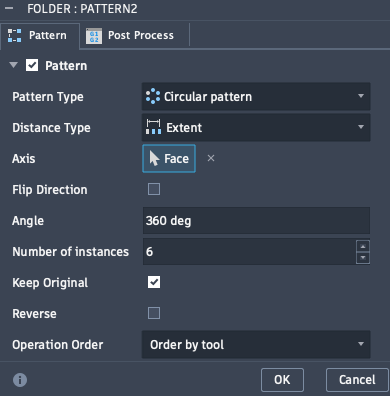Confirm with the OK button
The width and height of the screenshot is (390, 396).
tap(282, 380)
